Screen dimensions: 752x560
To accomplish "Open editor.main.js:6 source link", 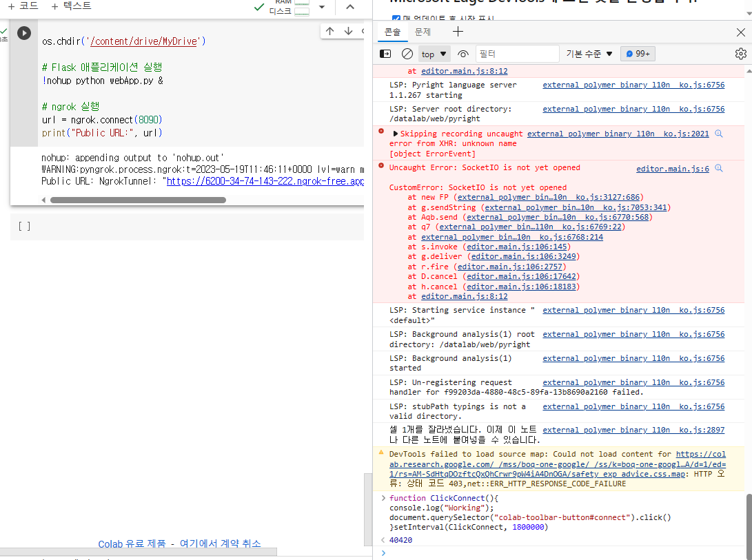I will 672,169.
